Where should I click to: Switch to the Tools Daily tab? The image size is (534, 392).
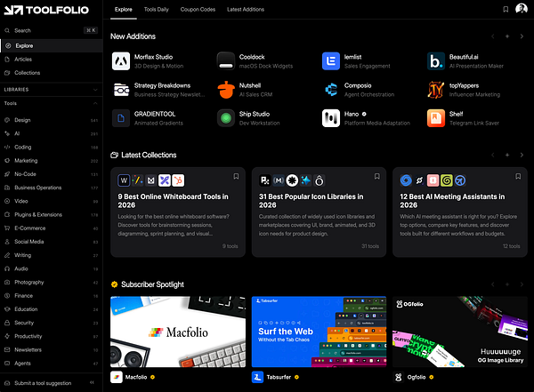point(157,10)
